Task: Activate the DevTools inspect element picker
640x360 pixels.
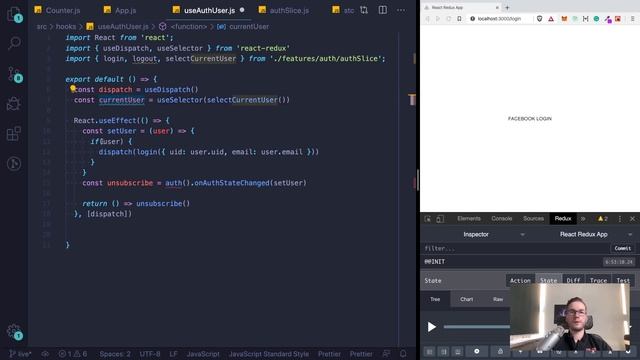Action: pos(427,219)
